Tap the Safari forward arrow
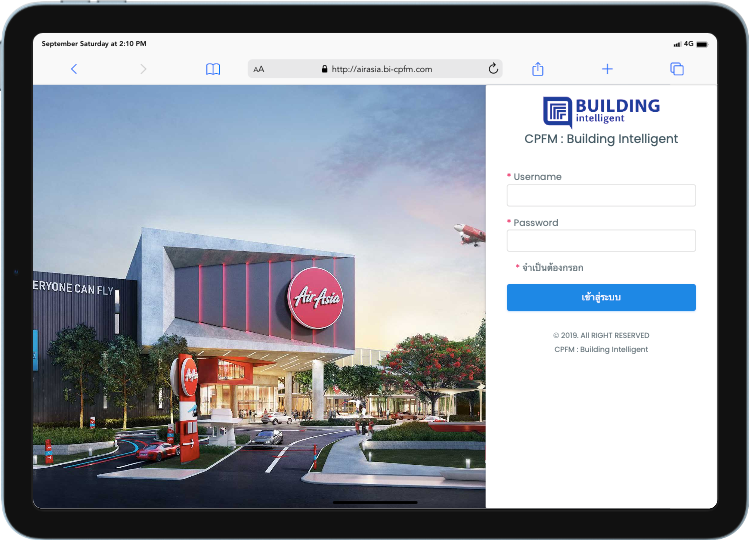Viewport: 749px width, 540px height. (x=143, y=69)
